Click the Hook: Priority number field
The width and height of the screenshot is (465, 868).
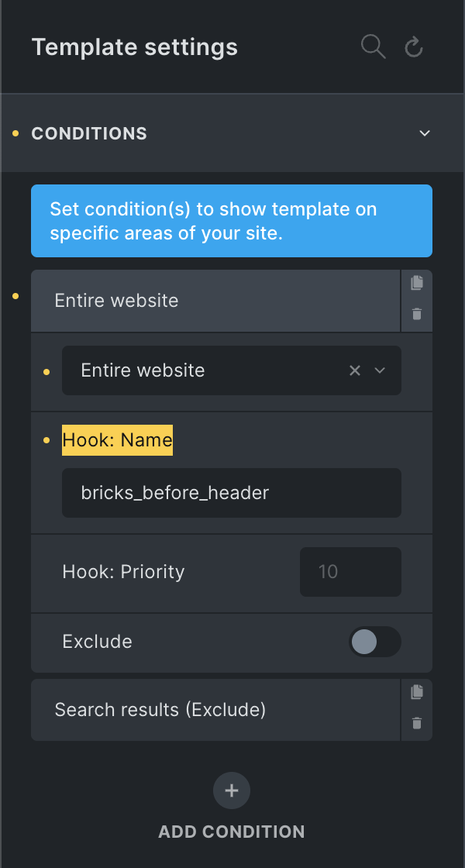point(350,572)
